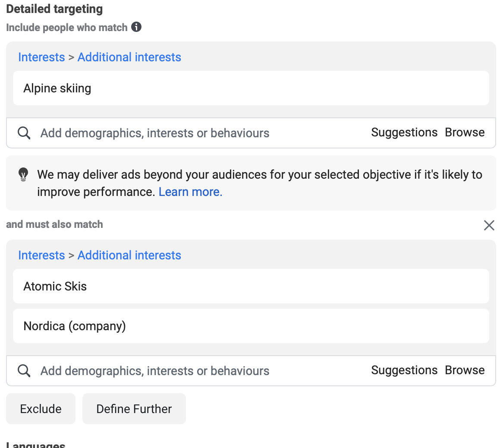Click the info icon beside Include people who match
Image resolution: width=503 pixels, height=448 pixels.
tap(136, 27)
